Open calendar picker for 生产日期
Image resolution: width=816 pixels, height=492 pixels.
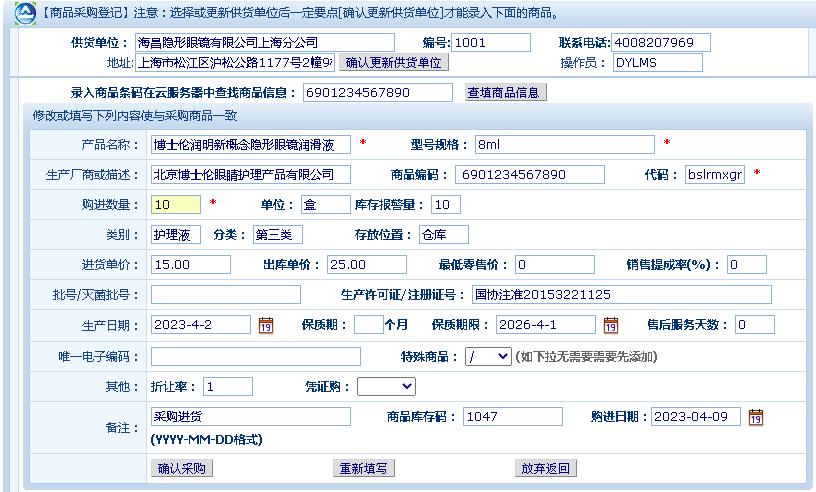(266, 325)
